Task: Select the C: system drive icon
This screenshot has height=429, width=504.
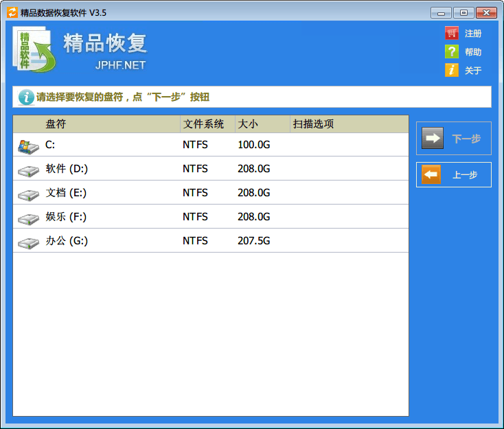Action: (x=28, y=147)
